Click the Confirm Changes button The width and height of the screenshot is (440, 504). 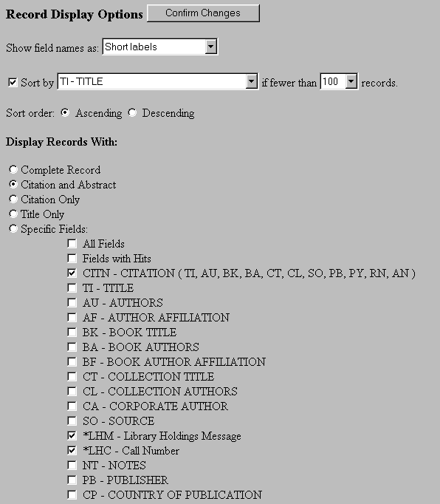tap(203, 13)
